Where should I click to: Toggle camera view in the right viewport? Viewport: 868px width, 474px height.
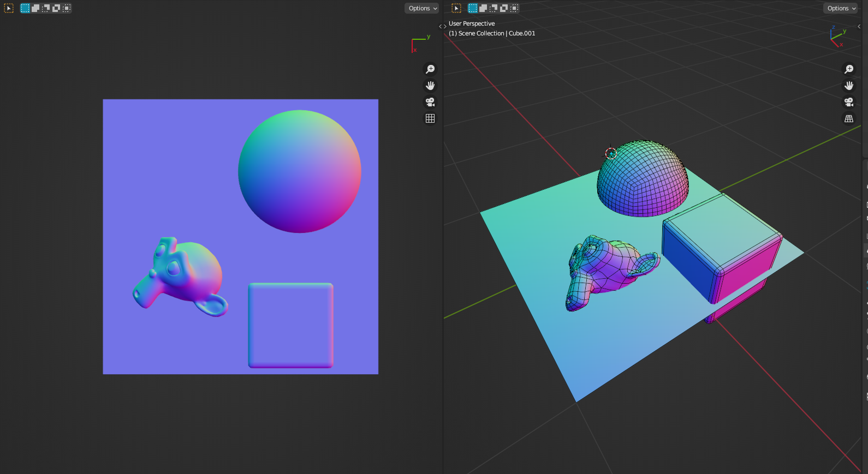(849, 102)
